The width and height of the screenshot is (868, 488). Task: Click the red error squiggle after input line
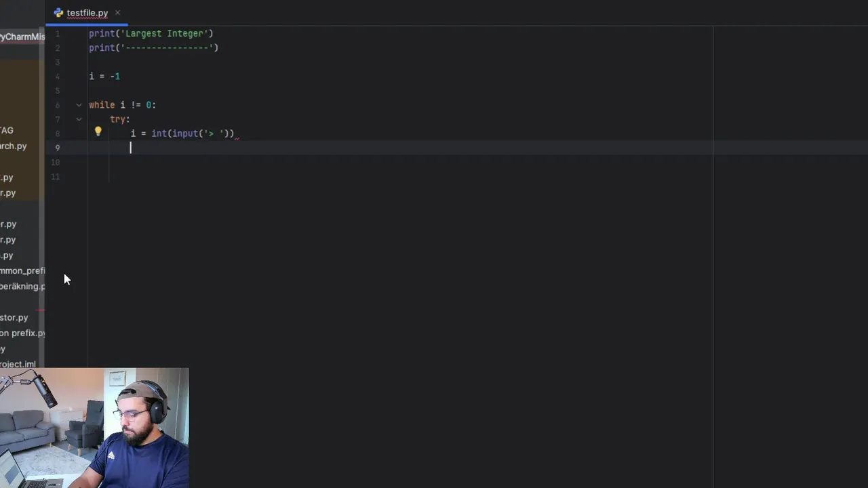(237, 137)
